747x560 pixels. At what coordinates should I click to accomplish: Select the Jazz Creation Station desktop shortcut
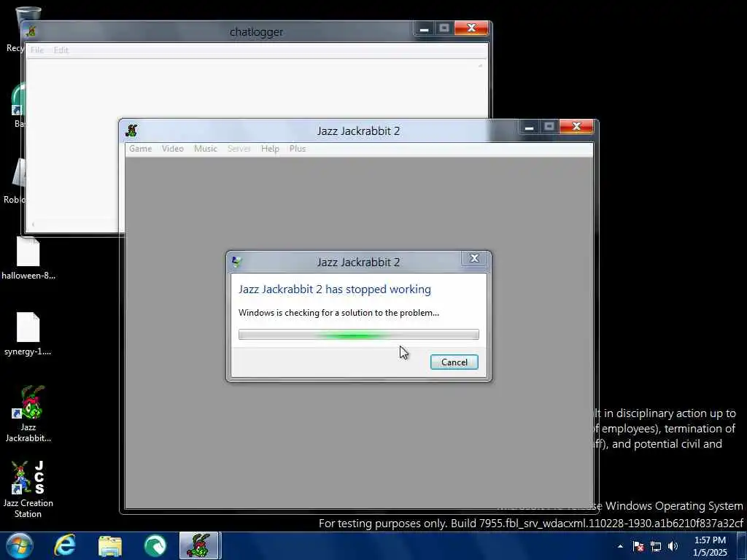(x=28, y=489)
